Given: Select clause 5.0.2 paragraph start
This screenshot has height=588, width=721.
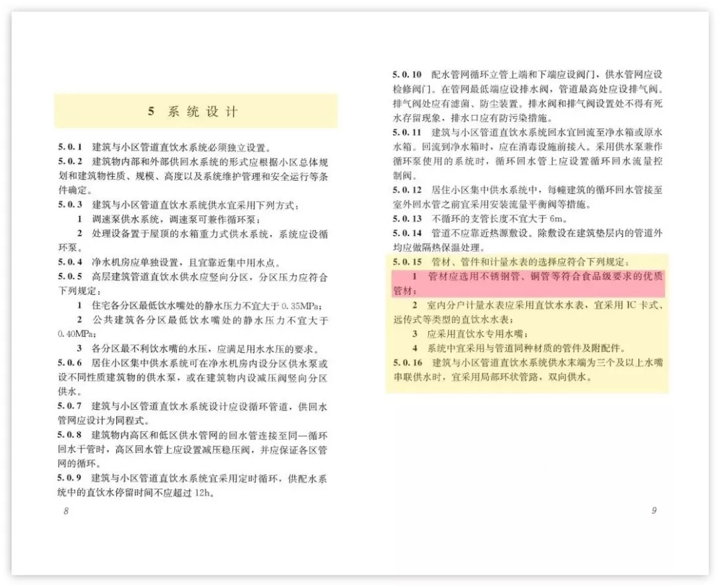Looking at the screenshot, I should tap(70, 161).
